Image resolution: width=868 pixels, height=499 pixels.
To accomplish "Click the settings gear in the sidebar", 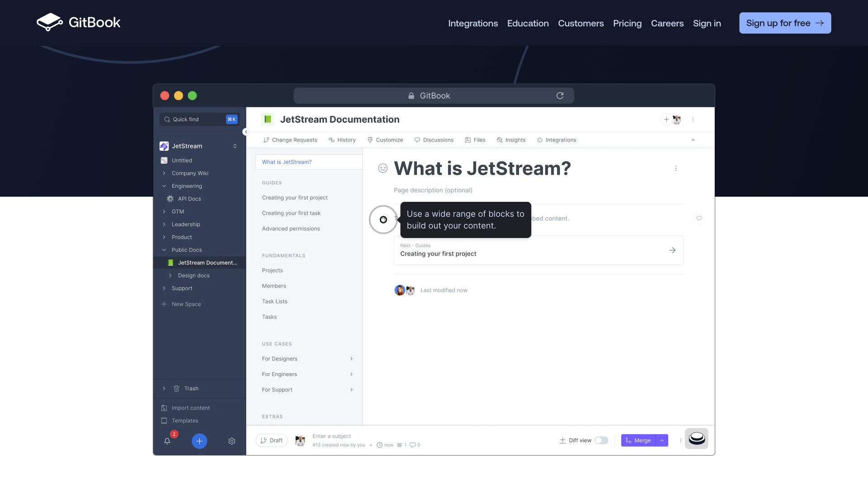I will click(x=232, y=441).
